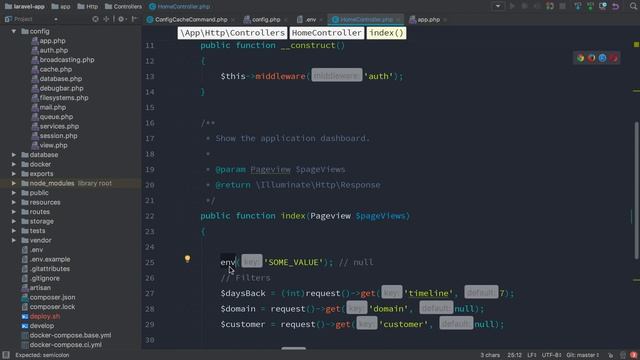The width and height of the screenshot is (640, 360).
Task: Open in Firefox browser icon
Action: (591, 58)
